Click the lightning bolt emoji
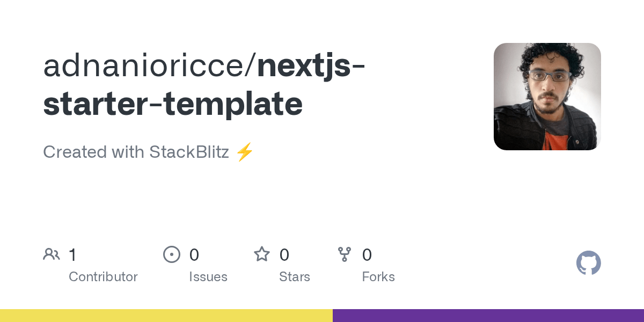 [245, 152]
